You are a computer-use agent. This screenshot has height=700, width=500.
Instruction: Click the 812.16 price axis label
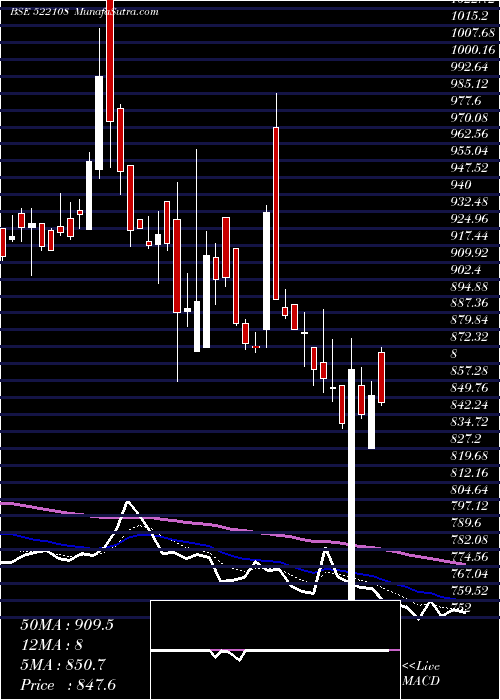471,472
